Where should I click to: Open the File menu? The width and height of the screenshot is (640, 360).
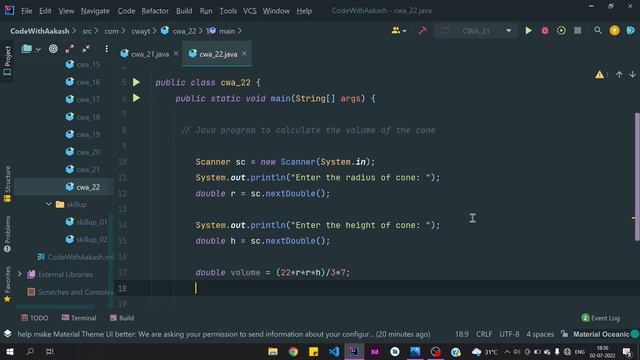tap(27, 11)
